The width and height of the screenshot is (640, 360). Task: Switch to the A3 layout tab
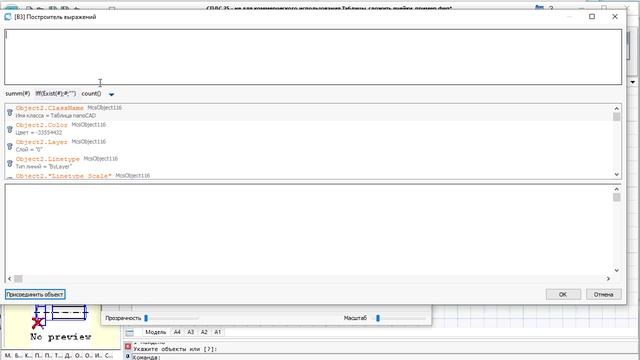click(x=191, y=332)
